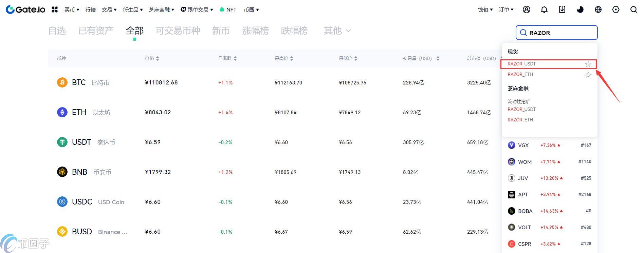The image size is (644, 253).
Task: Click BUSD market cap 229.13亿
Action: (478, 232)
